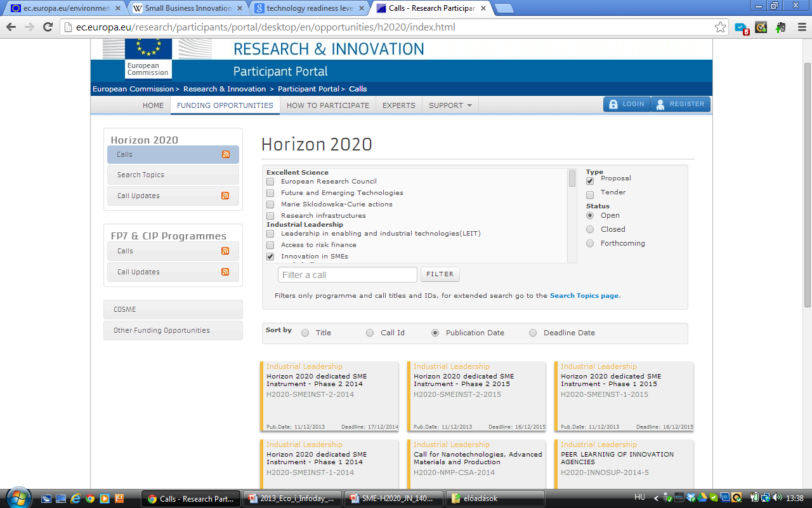Open a new browser tab
This screenshot has width=812, height=508.
coord(504,9)
